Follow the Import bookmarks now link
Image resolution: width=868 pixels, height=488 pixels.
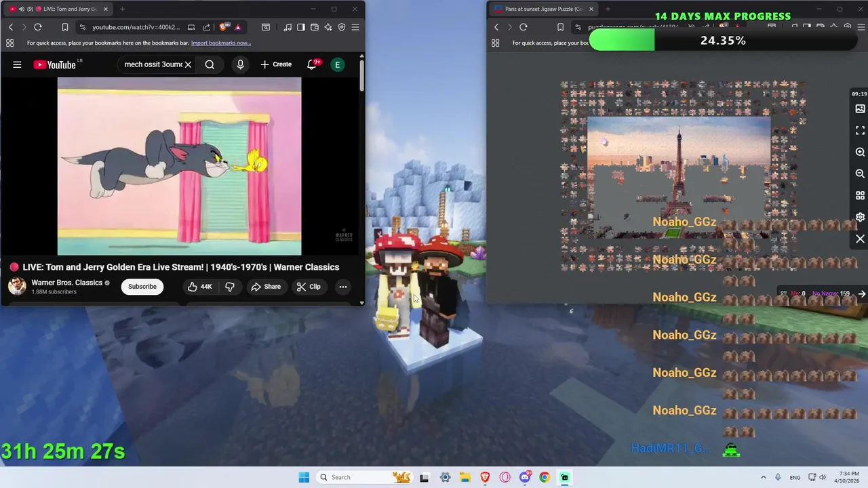click(x=221, y=43)
